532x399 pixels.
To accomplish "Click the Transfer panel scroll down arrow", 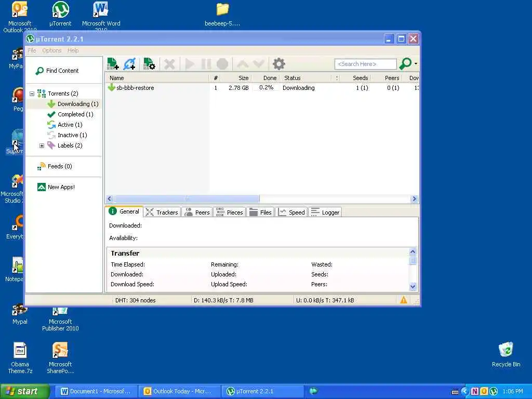I will point(413,286).
